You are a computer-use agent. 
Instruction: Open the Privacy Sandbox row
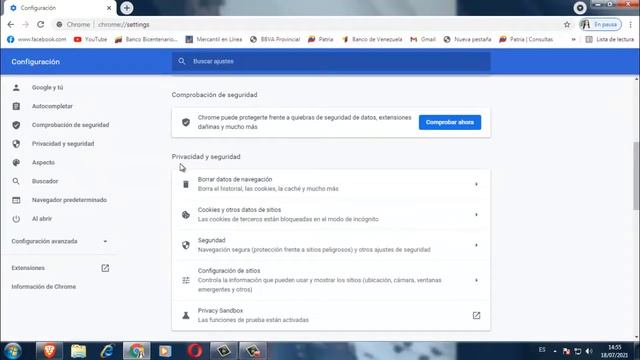(331, 315)
